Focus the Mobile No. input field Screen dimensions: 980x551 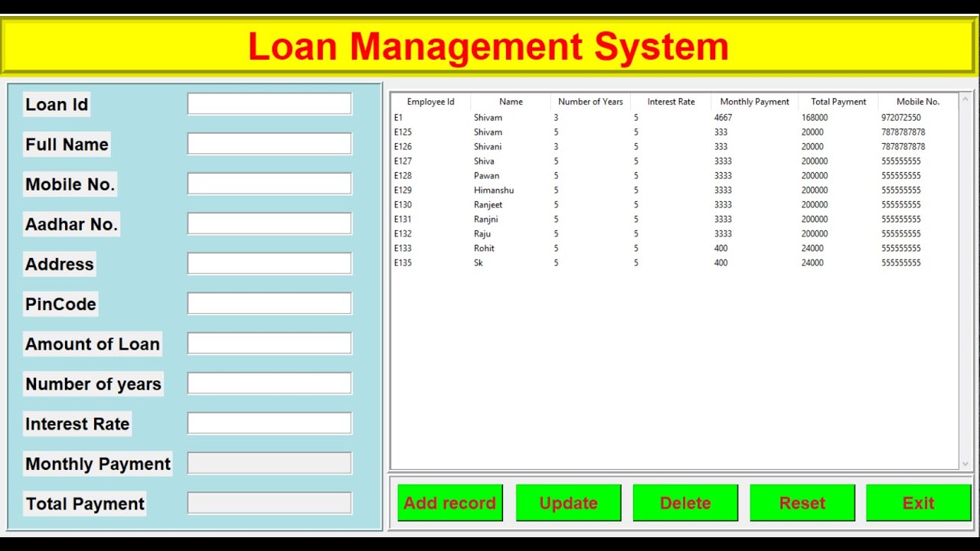tap(269, 184)
